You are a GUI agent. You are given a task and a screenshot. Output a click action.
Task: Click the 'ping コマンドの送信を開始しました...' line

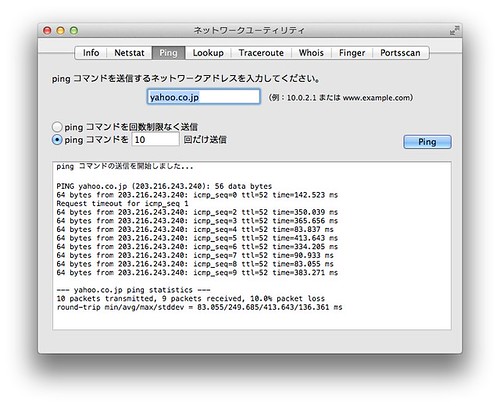[x=125, y=166]
